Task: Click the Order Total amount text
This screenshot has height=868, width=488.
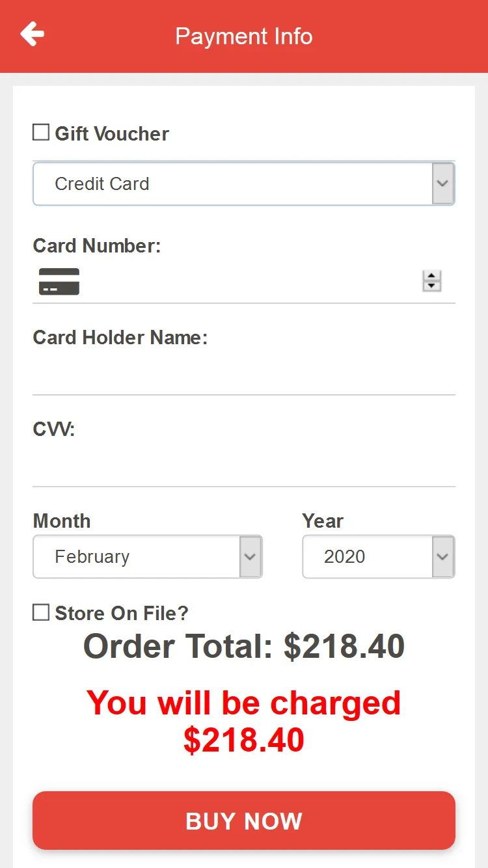Action: (x=244, y=646)
